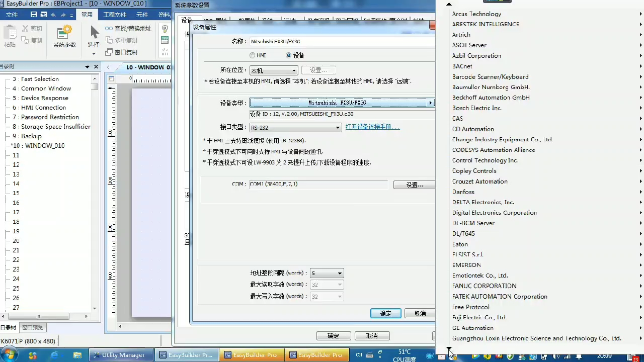Click the 多重复制 multi-copy icon
Image resolution: width=644 pixels, height=362 pixels.
point(109,40)
